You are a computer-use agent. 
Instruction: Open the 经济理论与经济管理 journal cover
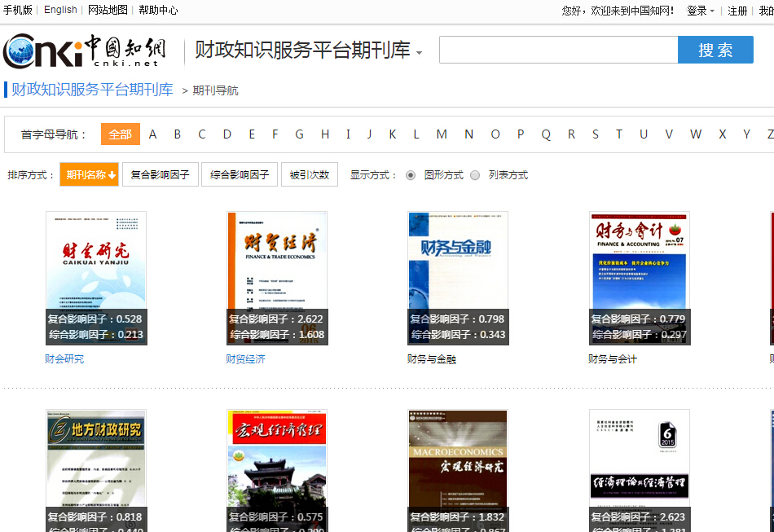point(640,470)
